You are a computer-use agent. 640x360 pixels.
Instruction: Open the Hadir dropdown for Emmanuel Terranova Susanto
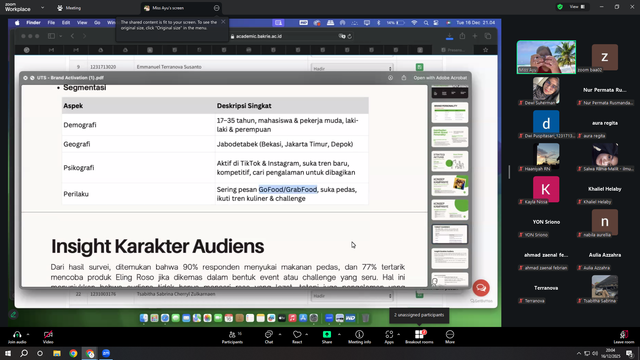pyautogui.click(x=352, y=68)
